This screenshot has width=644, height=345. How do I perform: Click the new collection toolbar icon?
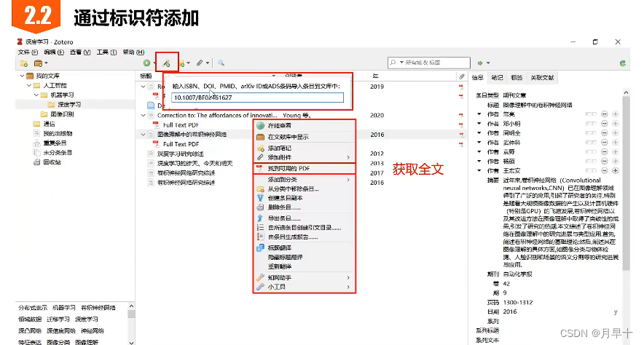pos(24,63)
